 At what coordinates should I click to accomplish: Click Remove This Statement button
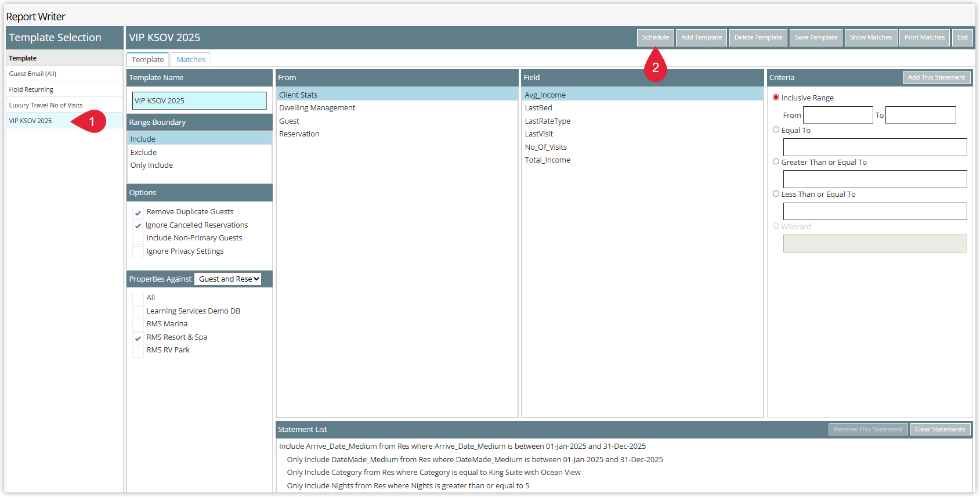click(x=867, y=430)
